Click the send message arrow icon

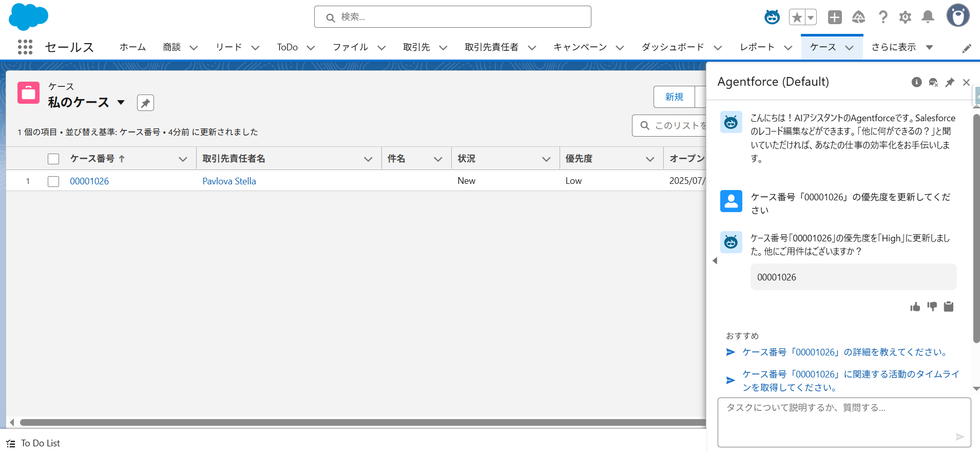[959, 437]
